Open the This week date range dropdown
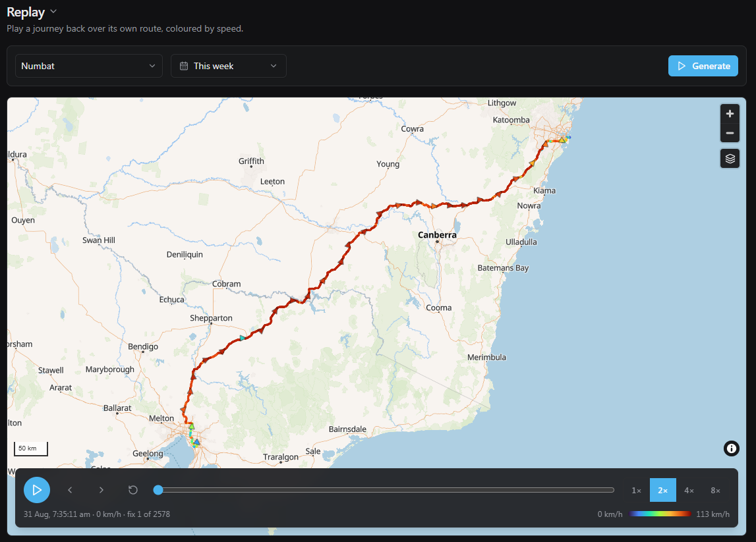Image resolution: width=756 pixels, height=542 pixels. click(229, 66)
